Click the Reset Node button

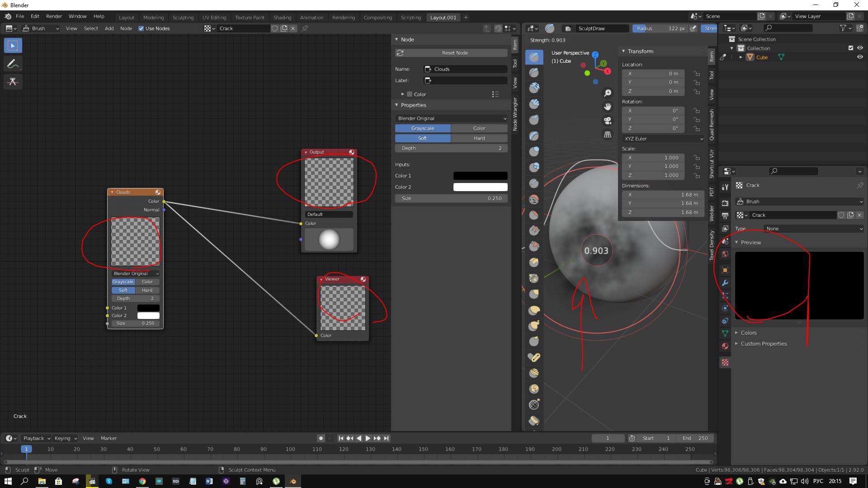(455, 53)
